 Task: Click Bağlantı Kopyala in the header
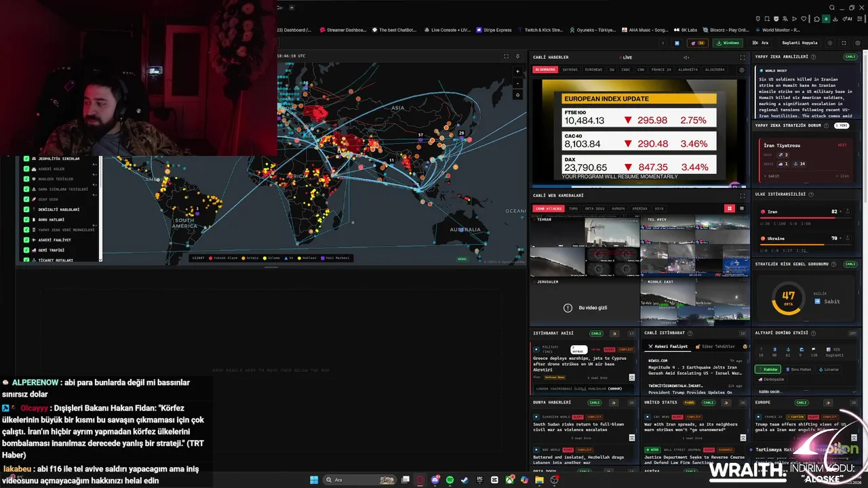pyautogui.click(x=800, y=43)
